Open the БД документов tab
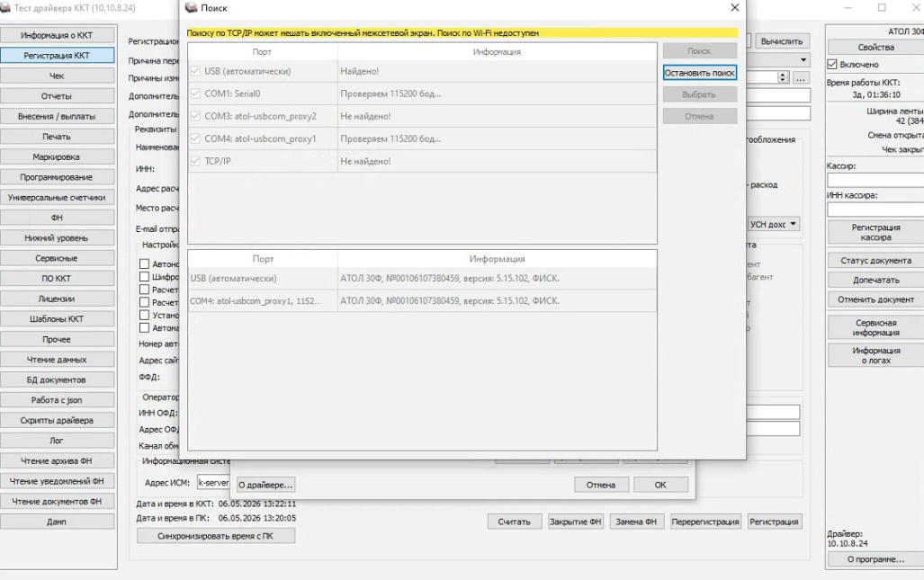Image resolution: width=924 pixels, height=580 pixels. click(x=58, y=380)
